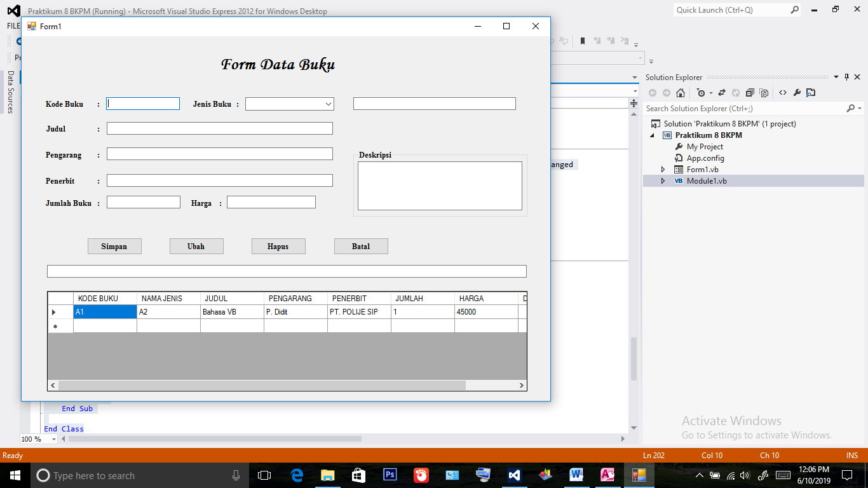
Task: Open the Jenis Buku combo box
Action: point(328,104)
